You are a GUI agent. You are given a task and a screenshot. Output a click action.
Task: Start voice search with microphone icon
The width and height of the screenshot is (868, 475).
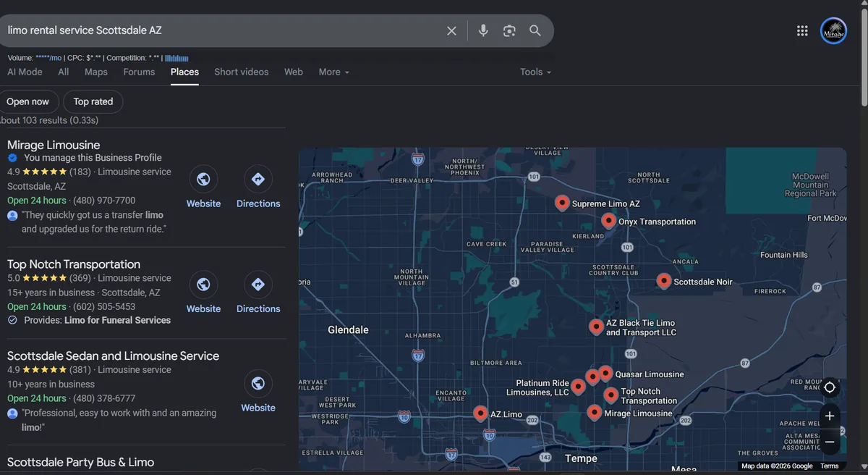[x=483, y=30]
